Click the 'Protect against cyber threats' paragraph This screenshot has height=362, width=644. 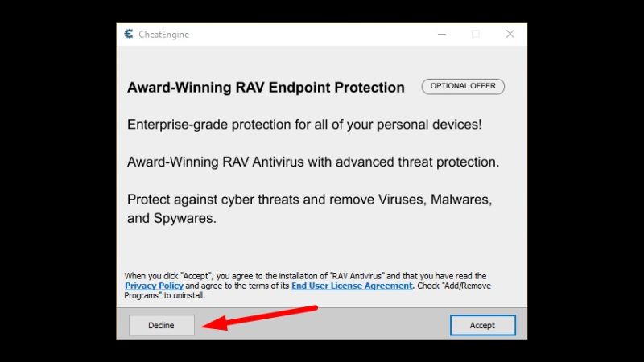click(x=309, y=208)
